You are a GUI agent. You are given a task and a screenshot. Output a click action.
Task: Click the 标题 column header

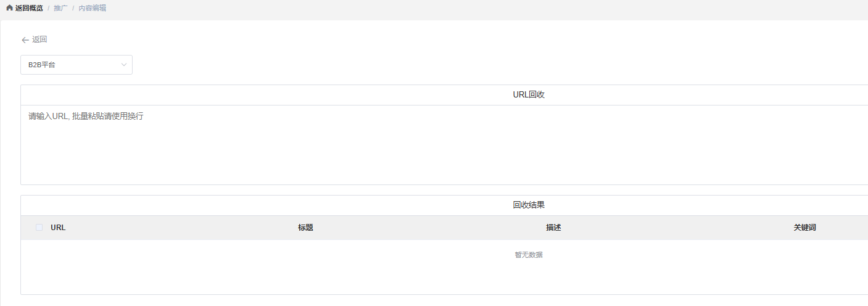305,228
